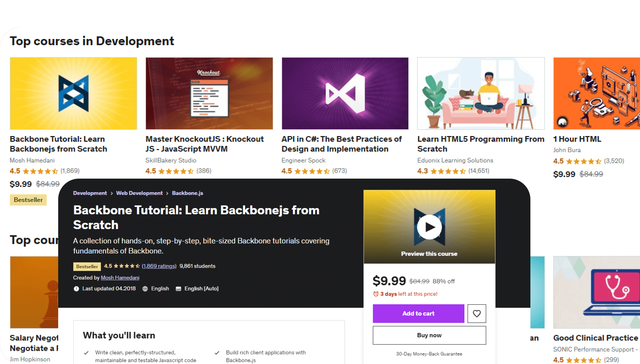The height and width of the screenshot is (364, 640).
Task: Click 'Eduonix Learning Solutions' author name
Action: (455, 160)
